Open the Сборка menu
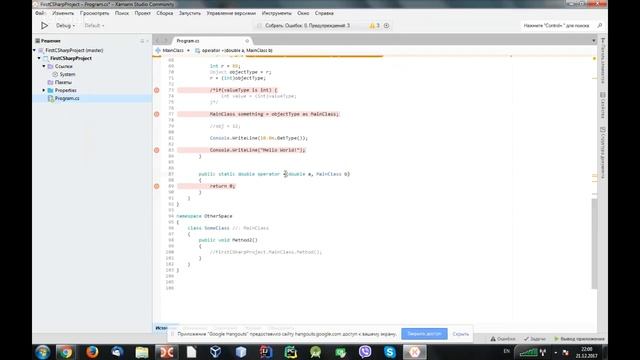 click(164, 13)
